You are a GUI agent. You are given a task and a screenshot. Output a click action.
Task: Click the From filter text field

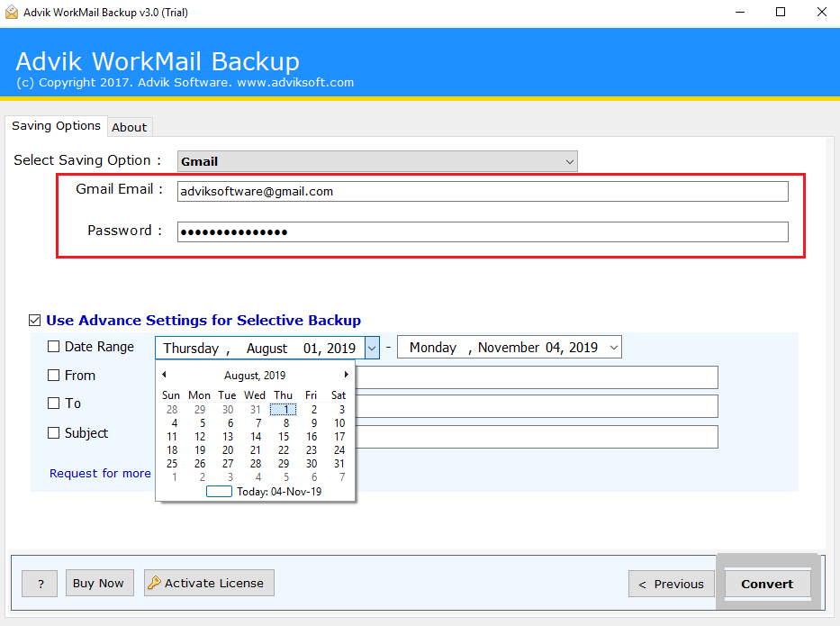click(537, 377)
